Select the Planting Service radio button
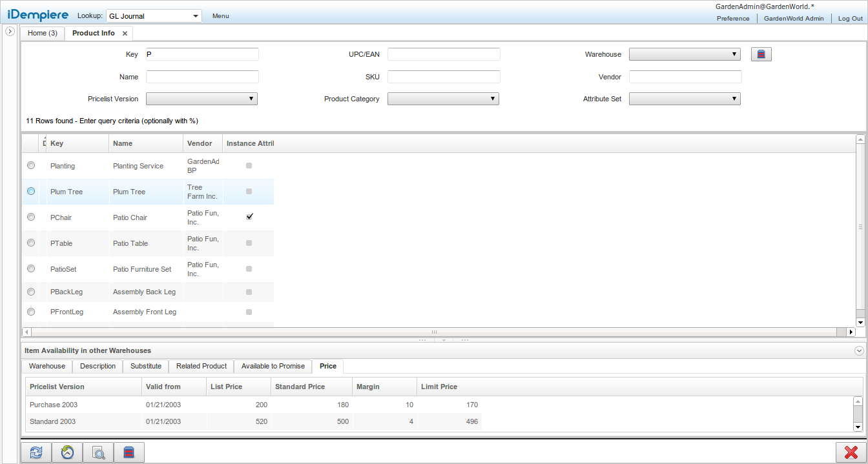The image size is (868, 464). pyautogui.click(x=30, y=165)
